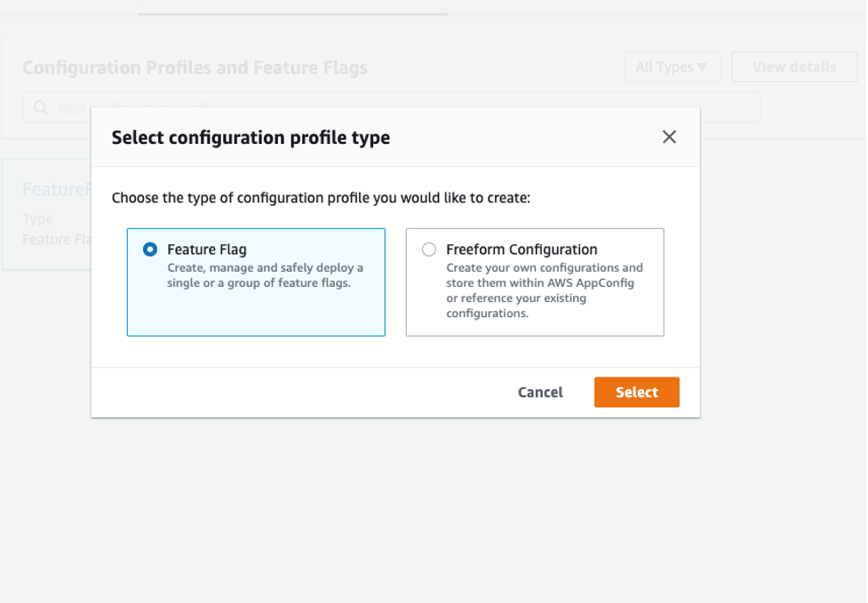Select the Feature Flag radio button

[x=149, y=250]
